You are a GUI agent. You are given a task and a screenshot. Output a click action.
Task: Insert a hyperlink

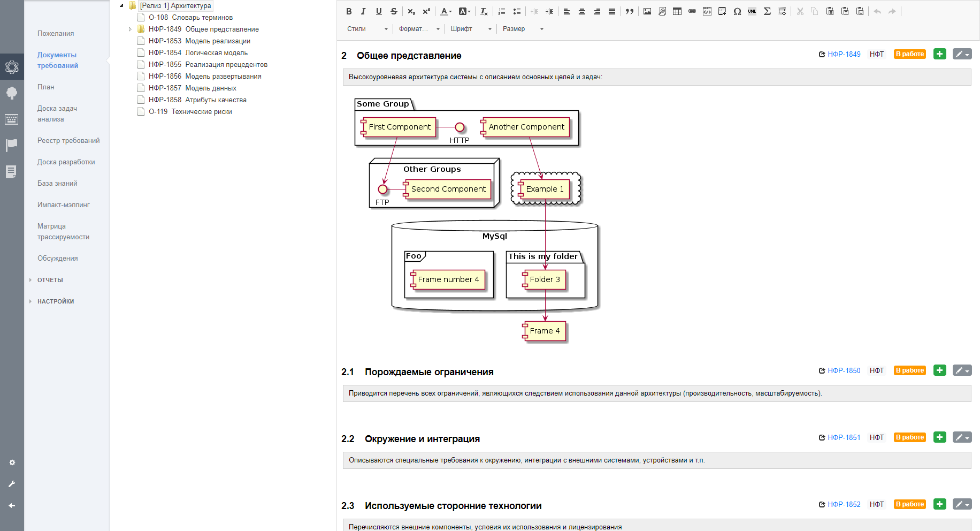coord(692,11)
